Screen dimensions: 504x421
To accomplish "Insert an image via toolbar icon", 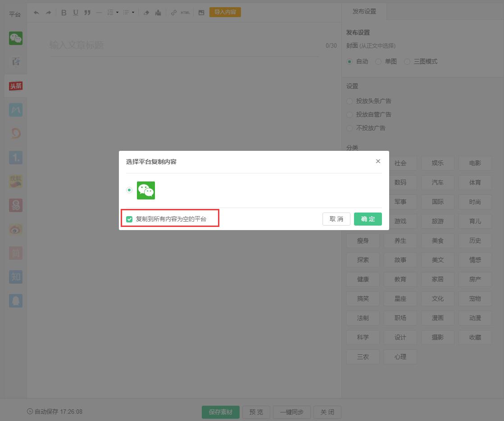I will tap(201, 13).
